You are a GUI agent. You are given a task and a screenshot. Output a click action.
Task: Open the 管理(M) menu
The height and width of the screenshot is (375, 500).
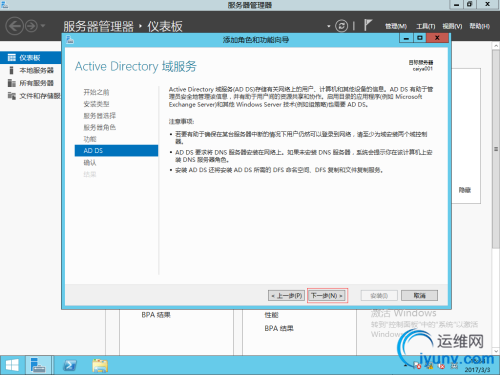pos(396,26)
